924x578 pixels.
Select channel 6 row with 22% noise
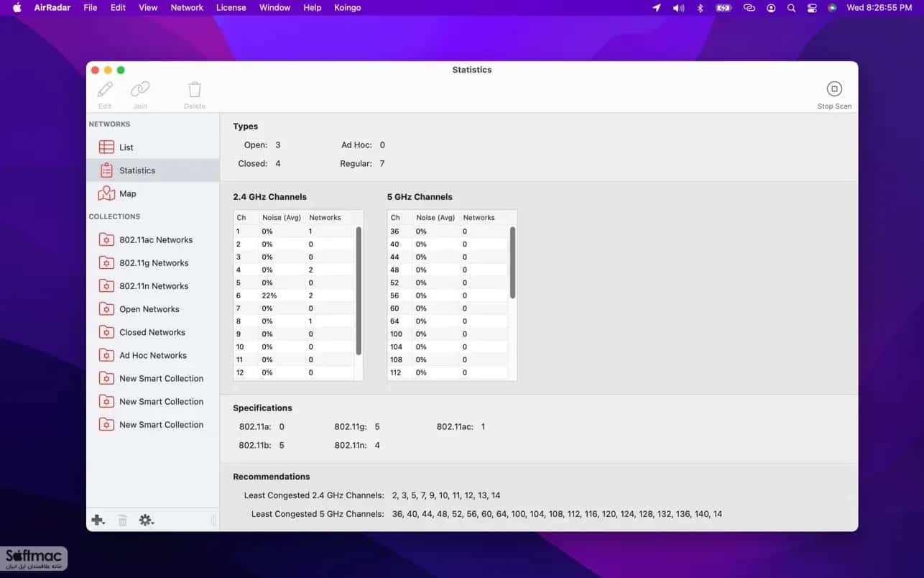[x=294, y=295]
